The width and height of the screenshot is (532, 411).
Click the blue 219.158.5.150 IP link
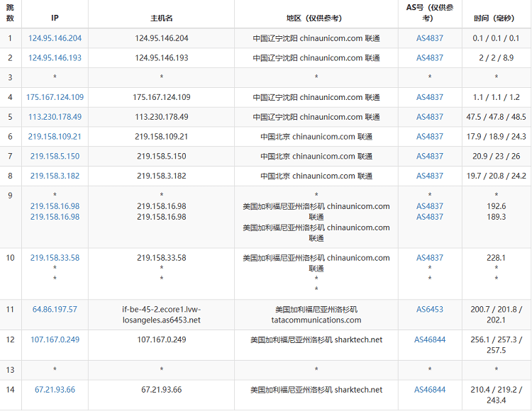tap(55, 156)
